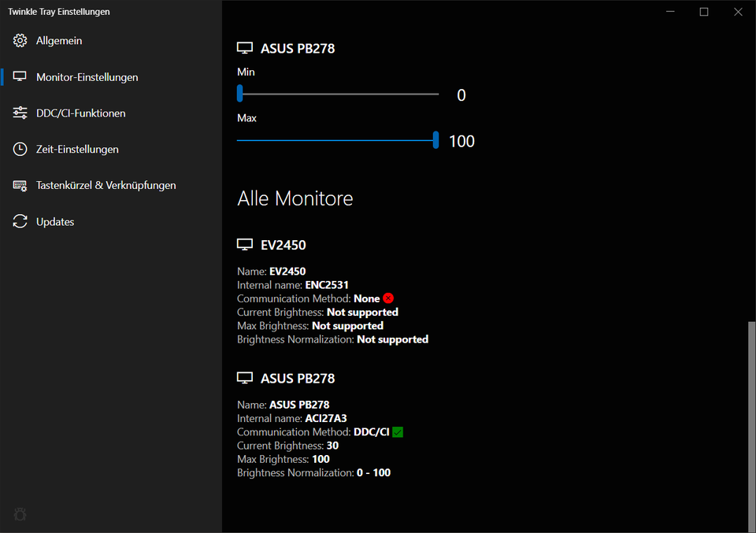Click Current Brightness: Not supported line
756x533 pixels.
(317, 313)
